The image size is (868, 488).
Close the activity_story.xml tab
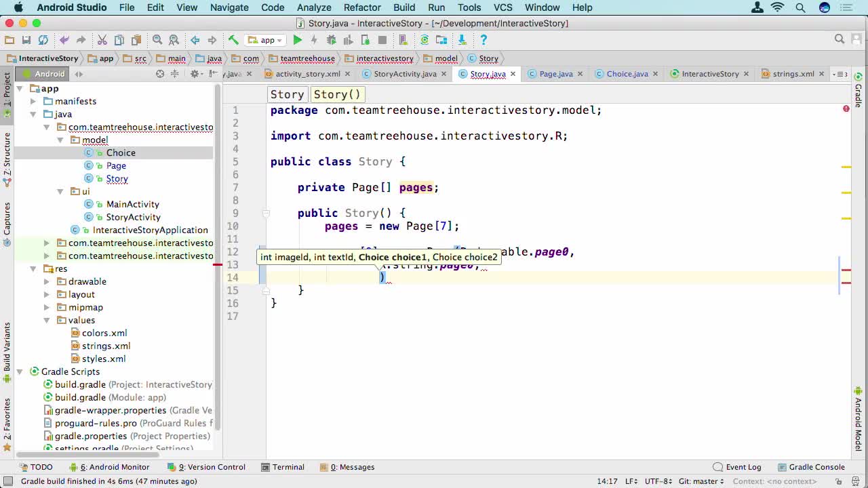[348, 74]
